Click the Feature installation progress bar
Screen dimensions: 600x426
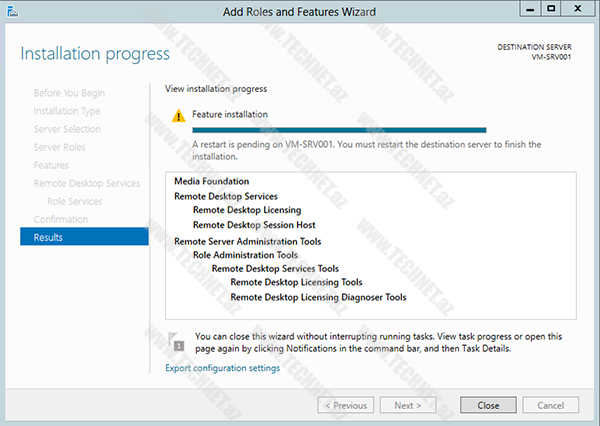pos(338,130)
